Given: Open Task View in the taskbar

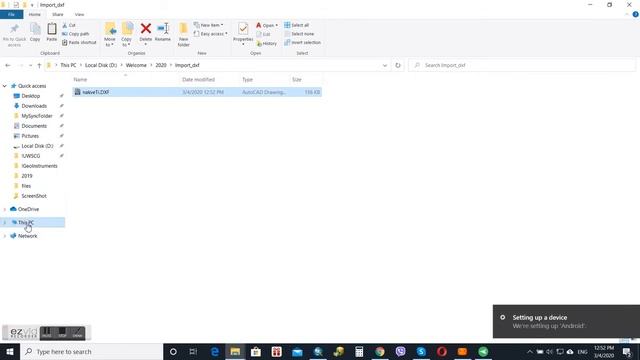Looking at the screenshot, I should click(x=193, y=351).
